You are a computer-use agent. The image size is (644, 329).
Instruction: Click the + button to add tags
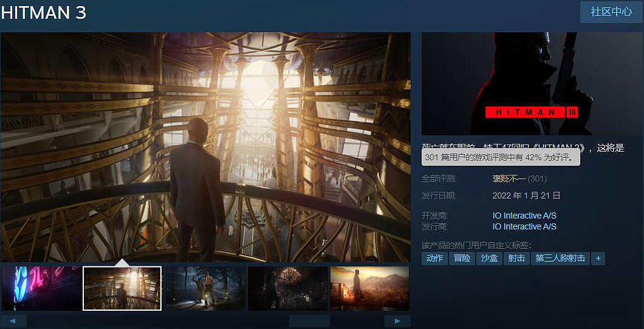coord(598,259)
